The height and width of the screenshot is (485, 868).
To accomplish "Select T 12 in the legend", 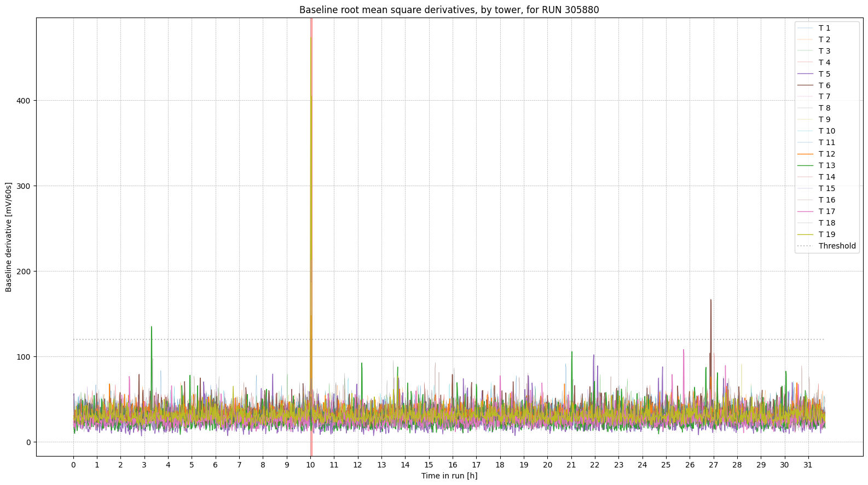I will tap(826, 154).
